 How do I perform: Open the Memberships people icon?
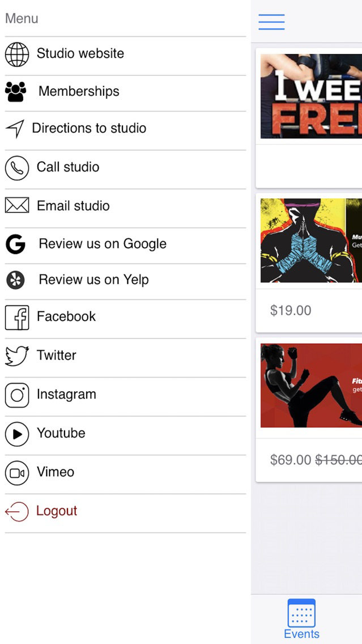pyautogui.click(x=16, y=92)
